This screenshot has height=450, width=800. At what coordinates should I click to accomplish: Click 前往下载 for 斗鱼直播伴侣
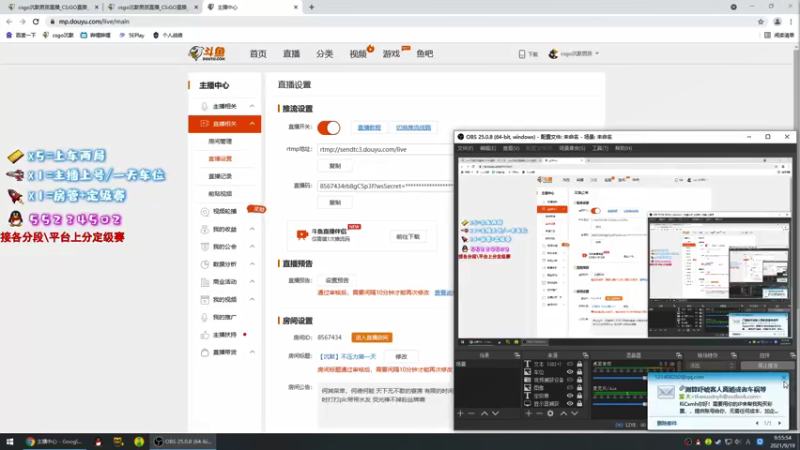coord(408,237)
